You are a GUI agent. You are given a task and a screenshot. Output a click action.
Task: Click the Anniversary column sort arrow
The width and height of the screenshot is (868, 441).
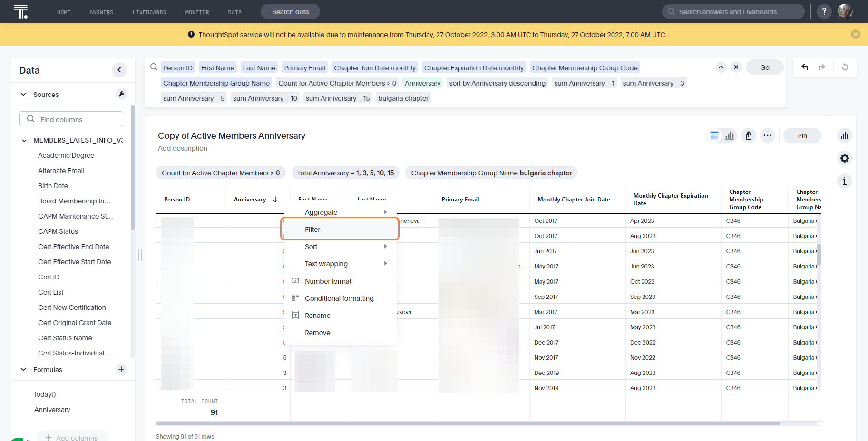coord(275,200)
